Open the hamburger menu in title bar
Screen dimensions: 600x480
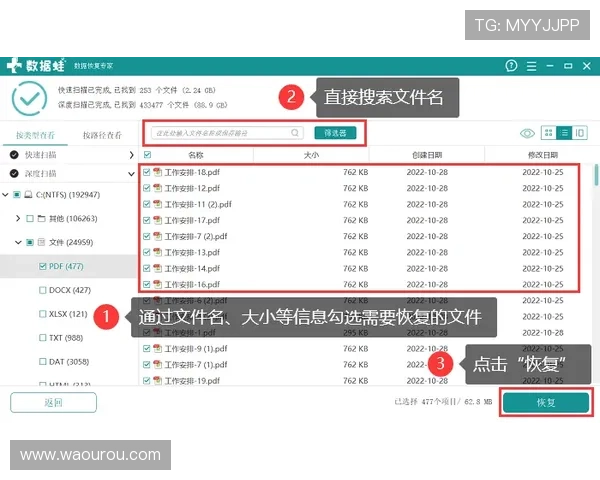pos(532,66)
